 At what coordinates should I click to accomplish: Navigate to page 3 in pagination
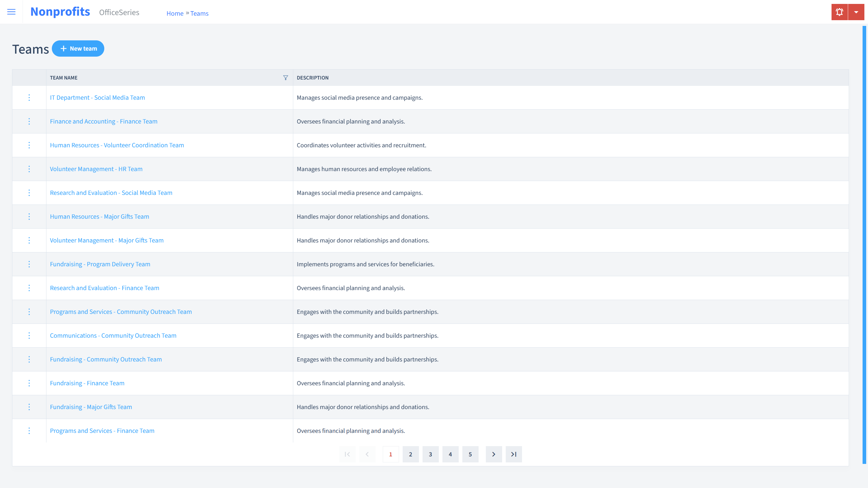pyautogui.click(x=430, y=454)
